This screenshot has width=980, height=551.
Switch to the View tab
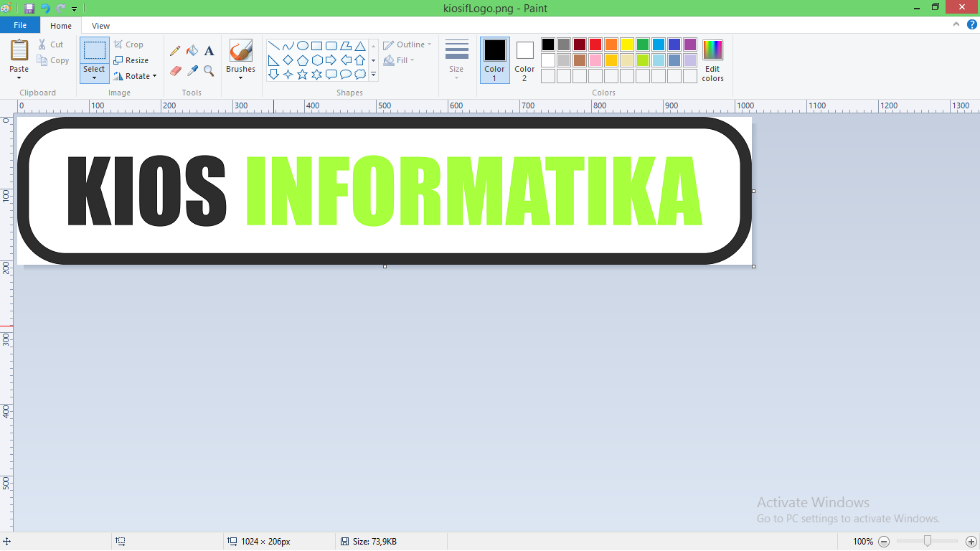(101, 26)
